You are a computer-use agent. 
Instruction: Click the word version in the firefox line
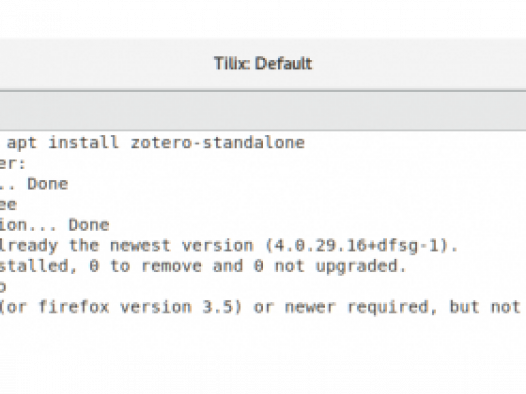(156, 307)
